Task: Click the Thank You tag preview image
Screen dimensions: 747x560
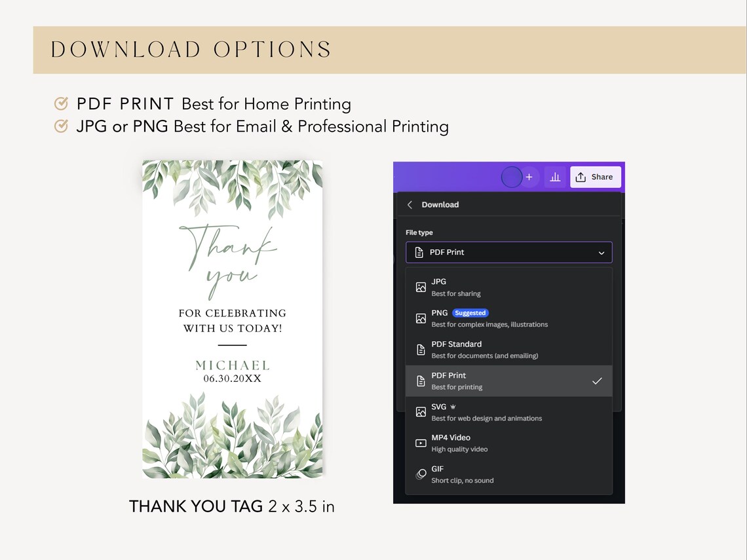Action: [x=233, y=319]
